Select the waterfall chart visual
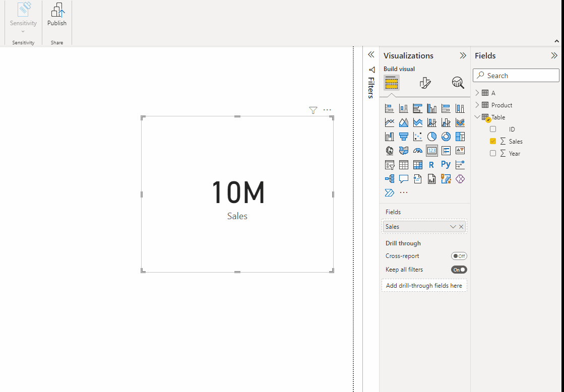564x392 pixels. (389, 137)
